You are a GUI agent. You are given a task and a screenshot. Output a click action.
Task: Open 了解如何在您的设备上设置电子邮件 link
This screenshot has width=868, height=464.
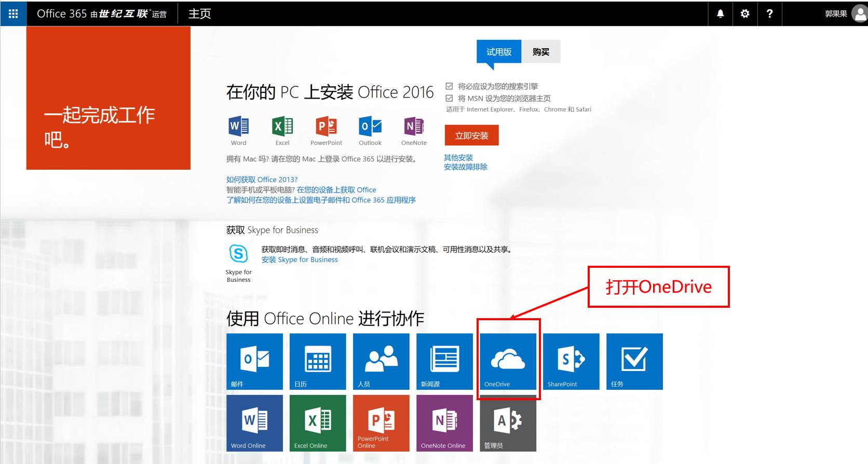[x=321, y=200]
